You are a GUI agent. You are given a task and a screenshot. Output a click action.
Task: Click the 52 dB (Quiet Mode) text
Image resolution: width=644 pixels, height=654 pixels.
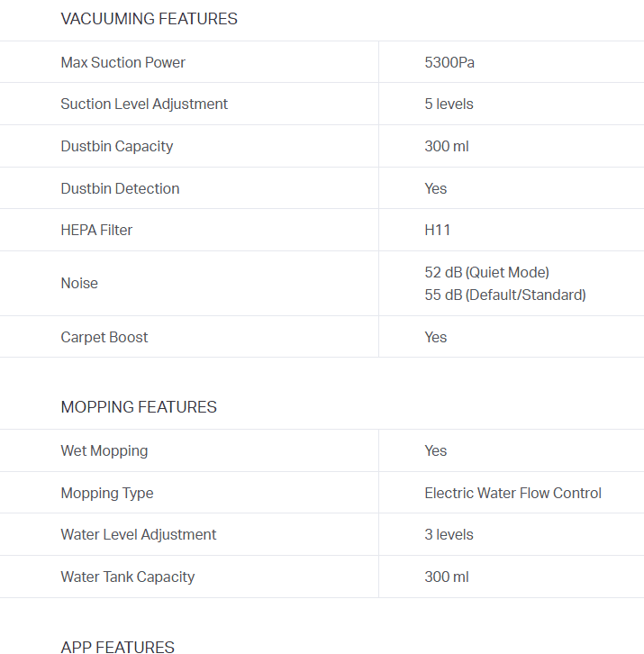(x=486, y=272)
